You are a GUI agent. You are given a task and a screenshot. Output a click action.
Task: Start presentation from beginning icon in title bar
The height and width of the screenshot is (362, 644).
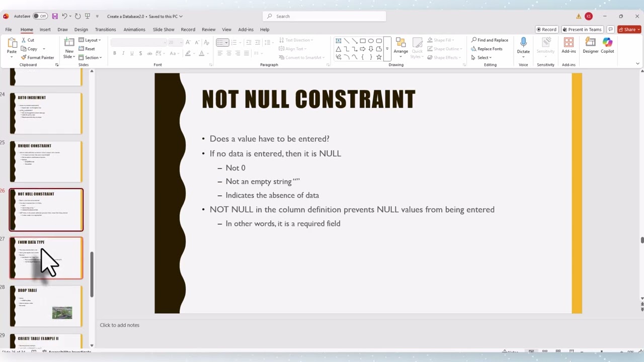(x=88, y=16)
